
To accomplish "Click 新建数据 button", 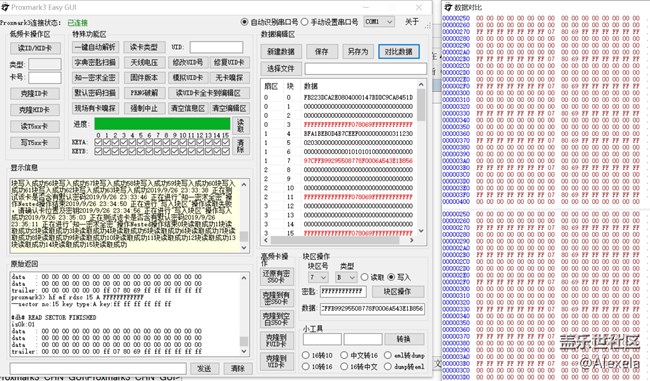I will coord(281,52).
